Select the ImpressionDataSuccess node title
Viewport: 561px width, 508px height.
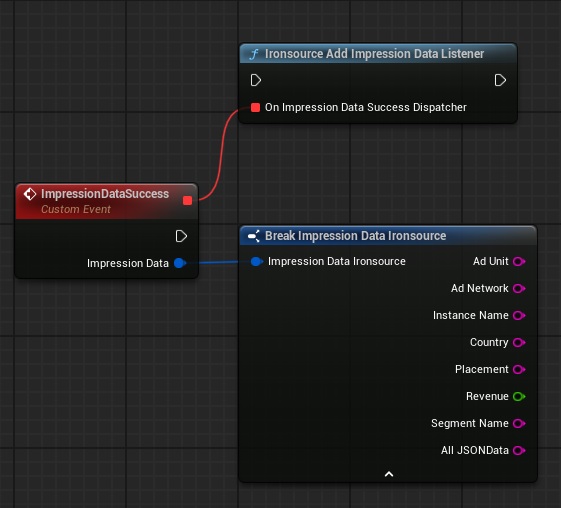pos(105,194)
